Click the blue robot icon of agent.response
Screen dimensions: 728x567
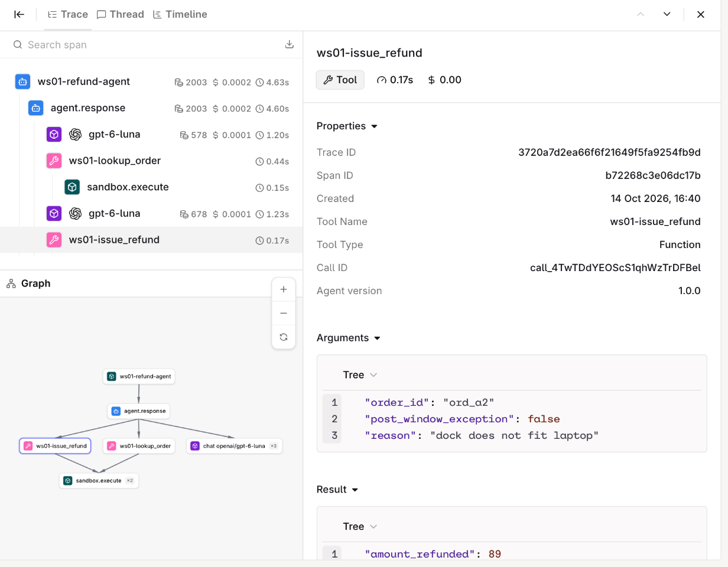[x=35, y=109]
